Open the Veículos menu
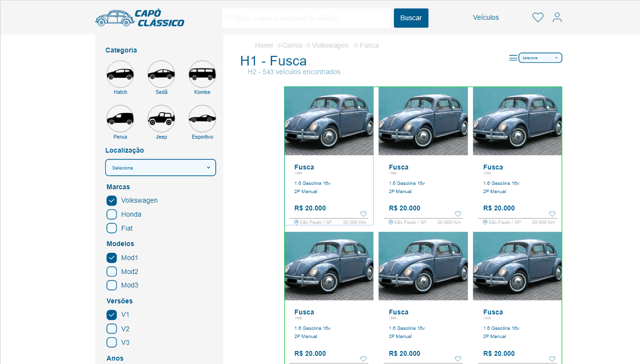This screenshot has height=364, width=640. 485,17
